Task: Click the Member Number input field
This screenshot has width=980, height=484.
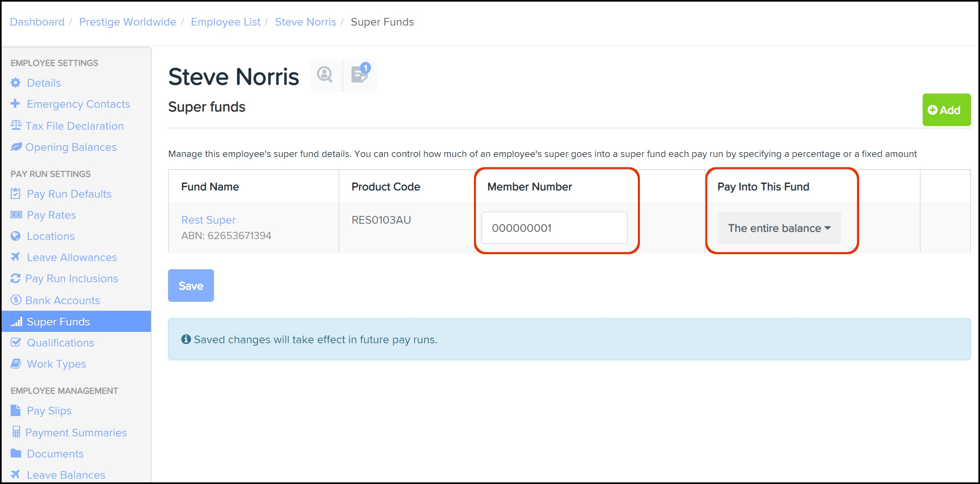Action: pyautogui.click(x=554, y=228)
